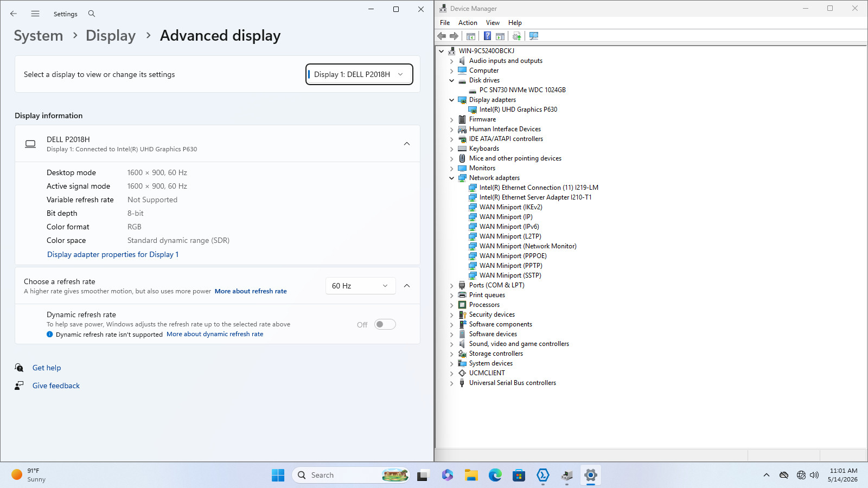868x488 pixels.
Task: Collapse the Display adapters tree node
Action: click(451, 100)
